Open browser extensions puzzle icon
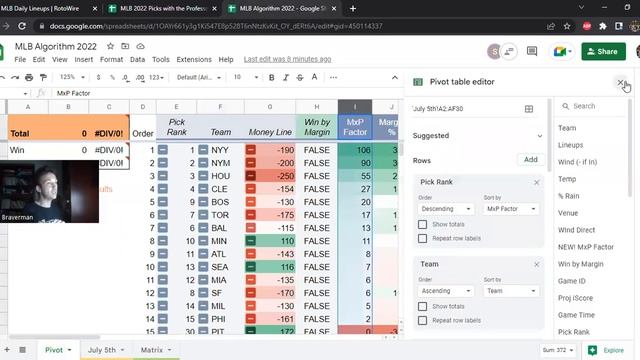Screen dimensions: 640x360 point(603,26)
